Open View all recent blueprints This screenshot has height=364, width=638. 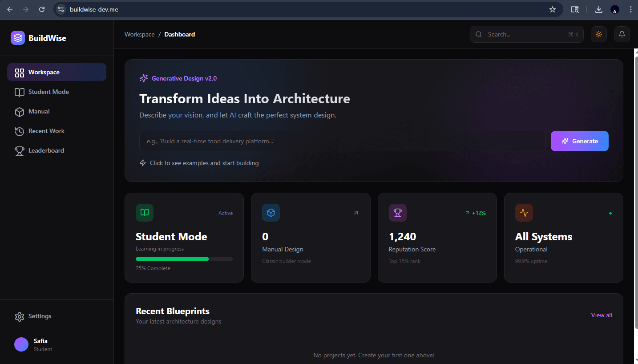(601, 315)
